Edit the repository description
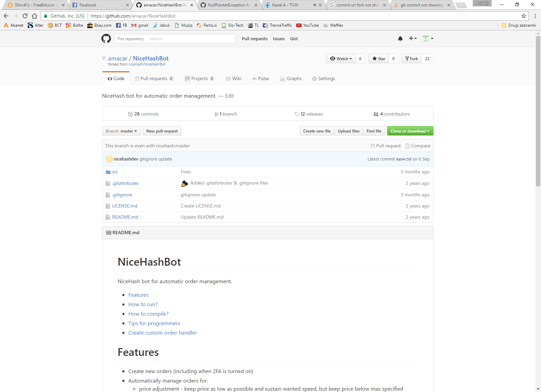The height and width of the screenshot is (392, 541). tap(230, 96)
